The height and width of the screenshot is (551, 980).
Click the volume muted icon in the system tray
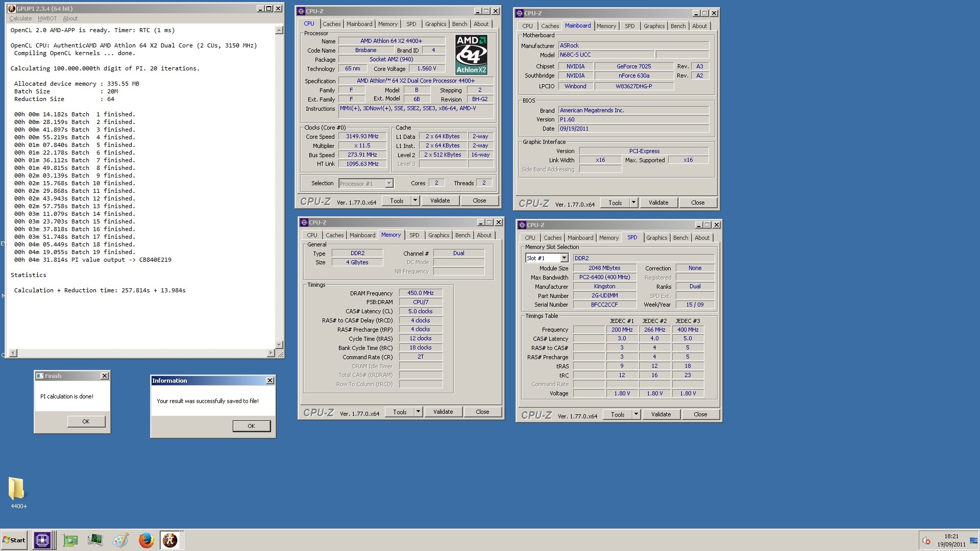[926, 541]
